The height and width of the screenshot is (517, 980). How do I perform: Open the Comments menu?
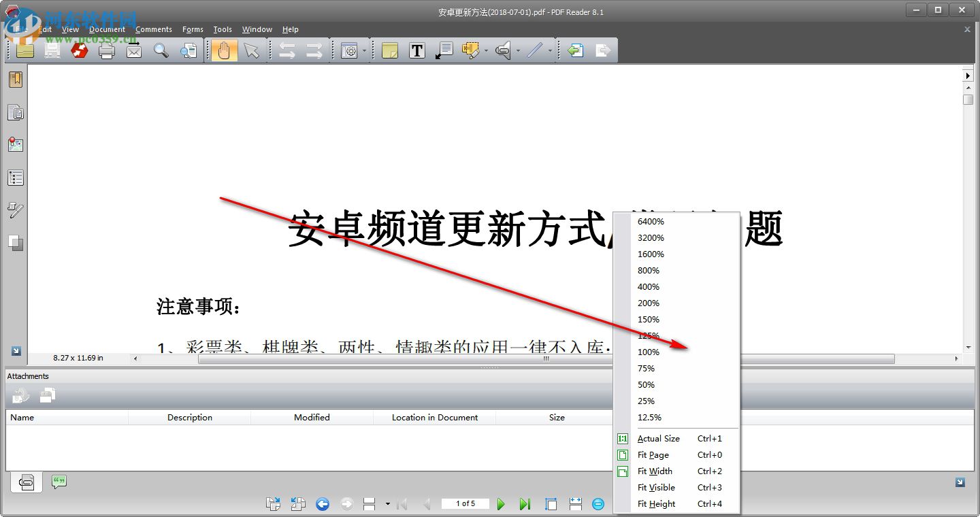(154, 29)
